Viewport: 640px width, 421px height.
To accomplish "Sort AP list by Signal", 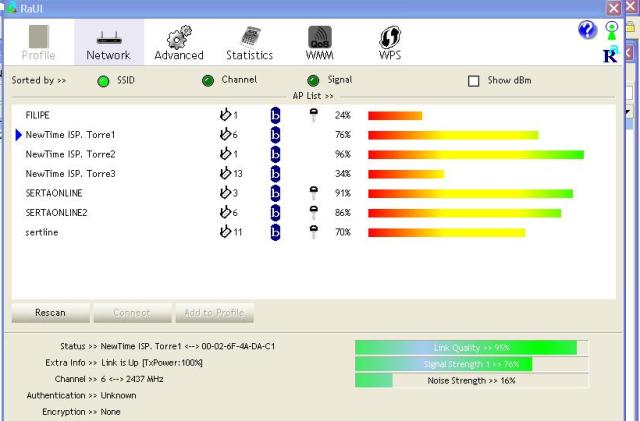I will [313, 81].
